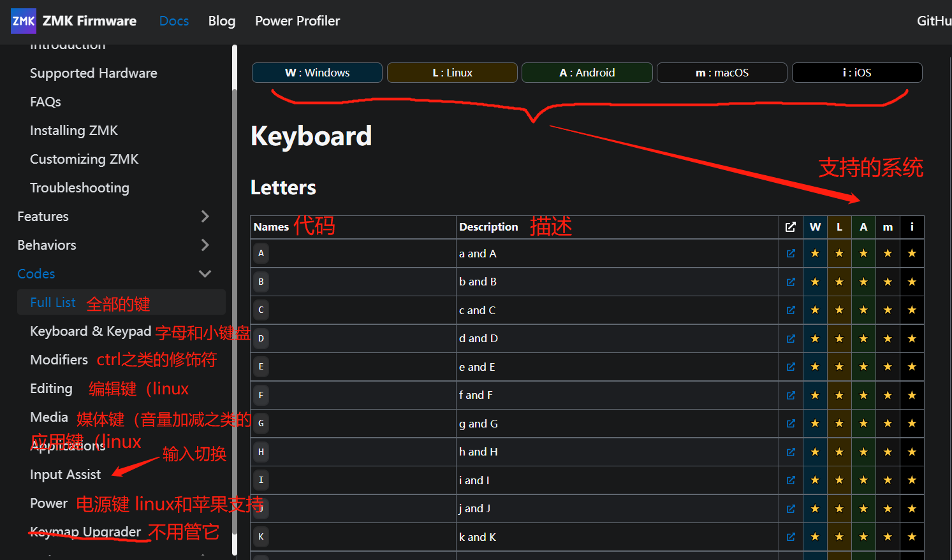The height and width of the screenshot is (560, 952).
Task: Open Editing codes page
Action: [x=51, y=389]
